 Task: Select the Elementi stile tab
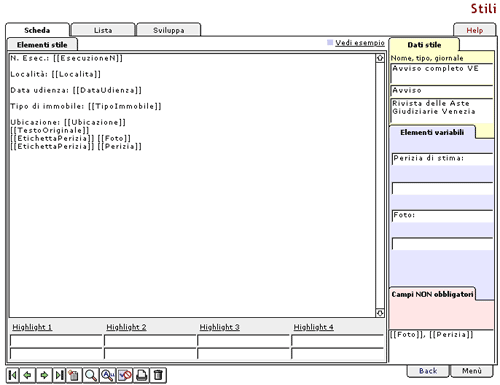[x=42, y=45]
